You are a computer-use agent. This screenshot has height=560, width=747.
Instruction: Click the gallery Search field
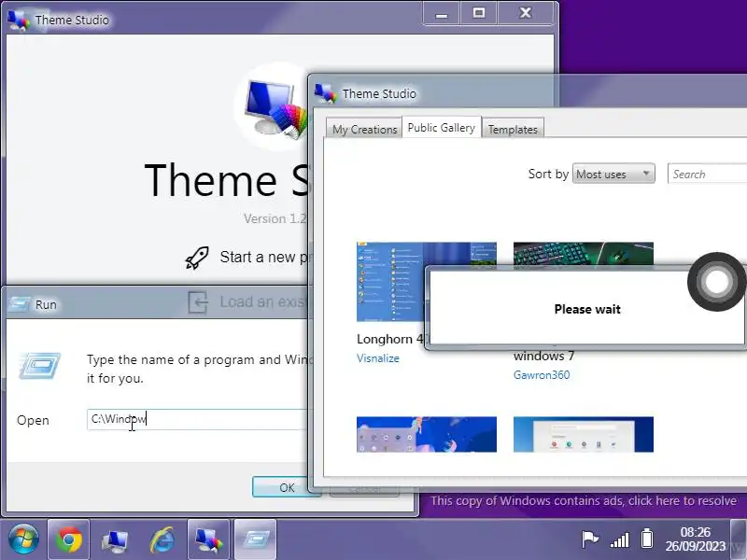click(708, 174)
